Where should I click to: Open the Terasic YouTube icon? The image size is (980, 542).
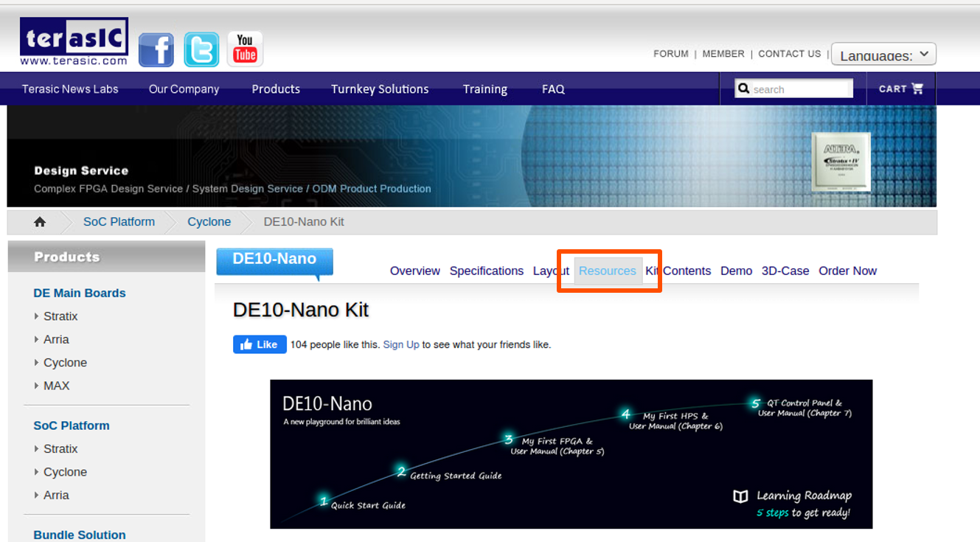[245, 49]
